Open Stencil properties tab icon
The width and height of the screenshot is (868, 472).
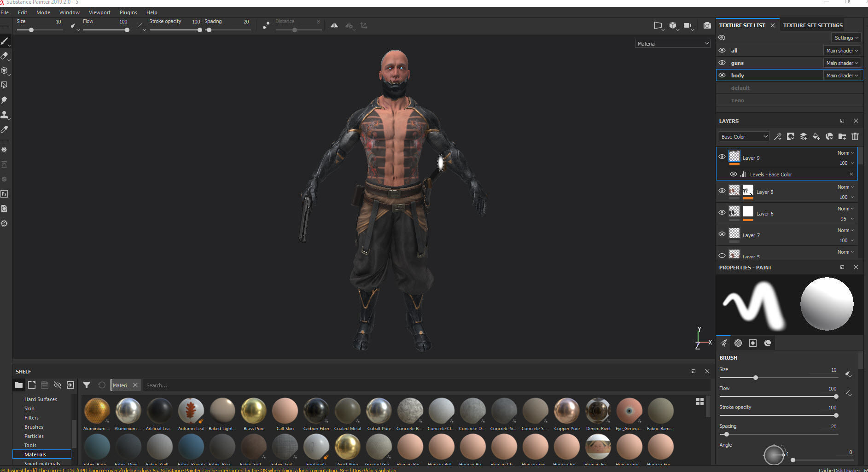point(753,343)
